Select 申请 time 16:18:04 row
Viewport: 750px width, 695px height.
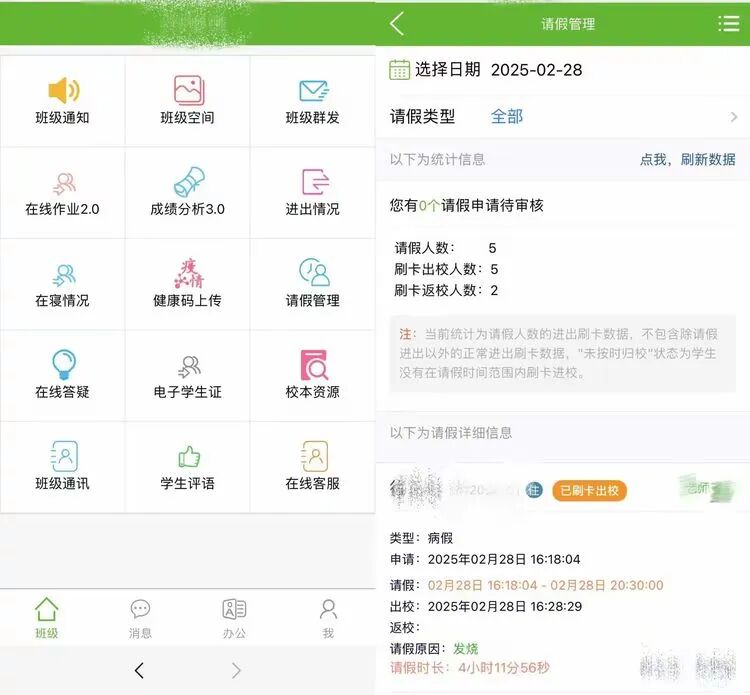485,559
